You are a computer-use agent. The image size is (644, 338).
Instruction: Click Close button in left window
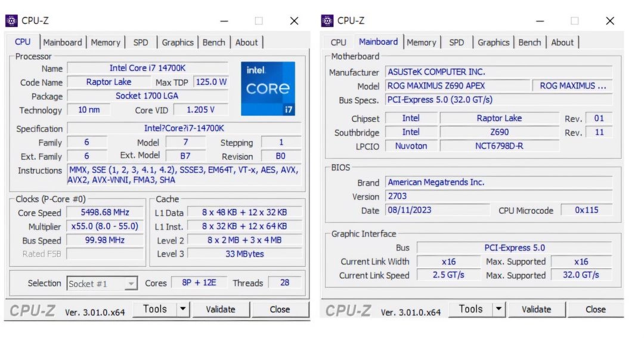pyautogui.click(x=280, y=309)
